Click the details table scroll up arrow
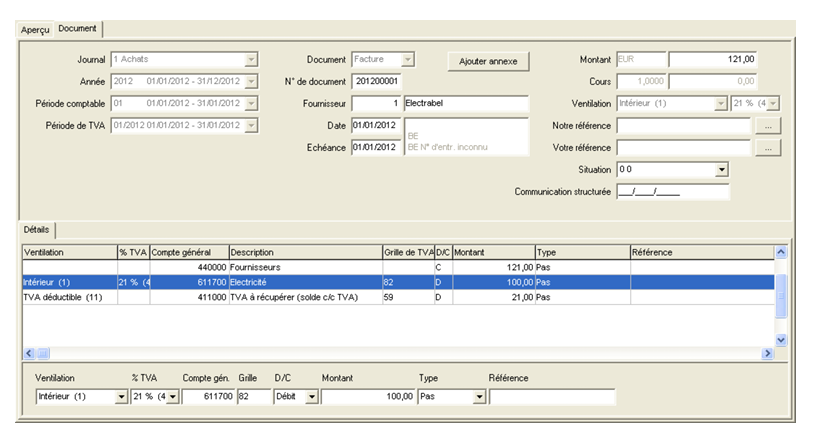The height and width of the screenshot is (437, 813). pyautogui.click(x=781, y=252)
